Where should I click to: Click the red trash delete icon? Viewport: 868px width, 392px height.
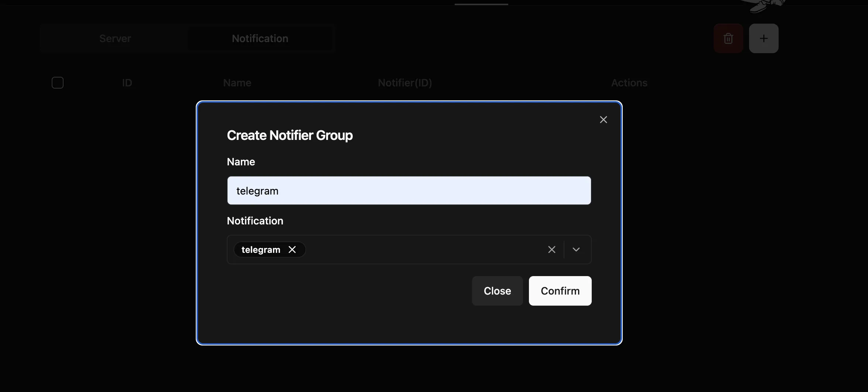click(x=728, y=38)
